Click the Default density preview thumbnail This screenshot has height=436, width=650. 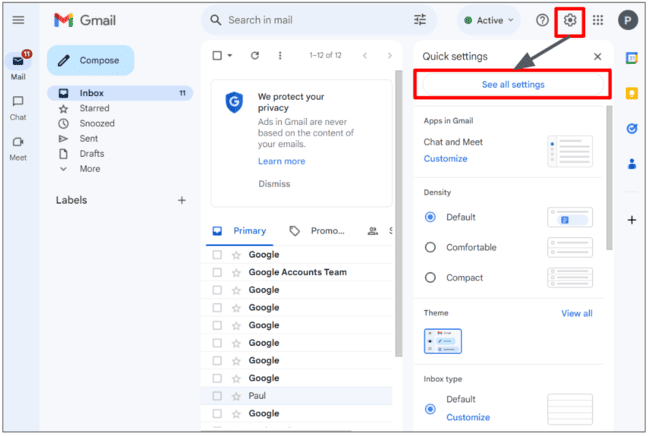point(570,218)
